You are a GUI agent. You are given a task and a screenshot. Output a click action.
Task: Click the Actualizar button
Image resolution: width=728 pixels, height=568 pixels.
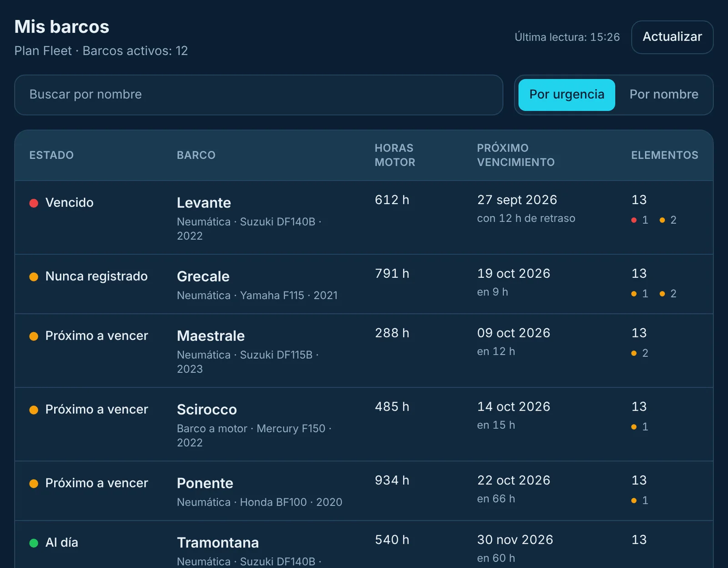pos(672,37)
